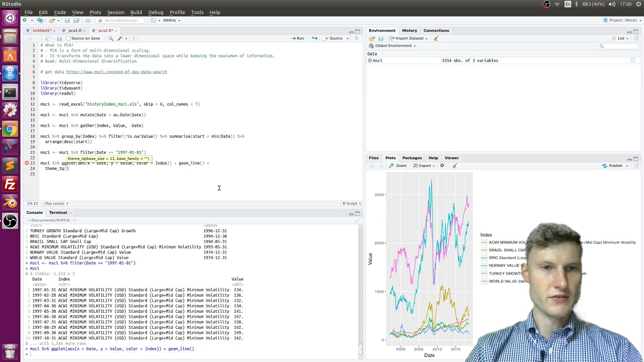The image size is (644, 362).
Task: Open the Export plot dropdown
Action: [425, 165]
